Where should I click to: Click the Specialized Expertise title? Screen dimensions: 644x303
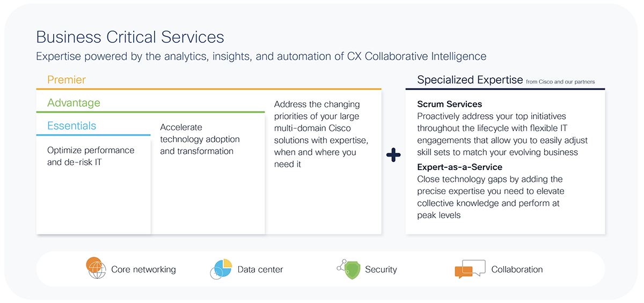pos(470,80)
